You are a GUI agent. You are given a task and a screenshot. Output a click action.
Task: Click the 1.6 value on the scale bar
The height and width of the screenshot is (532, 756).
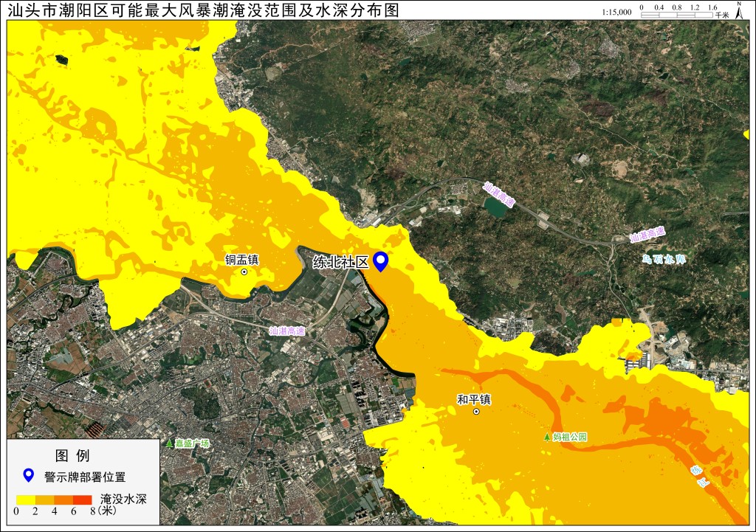tap(712, 7)
